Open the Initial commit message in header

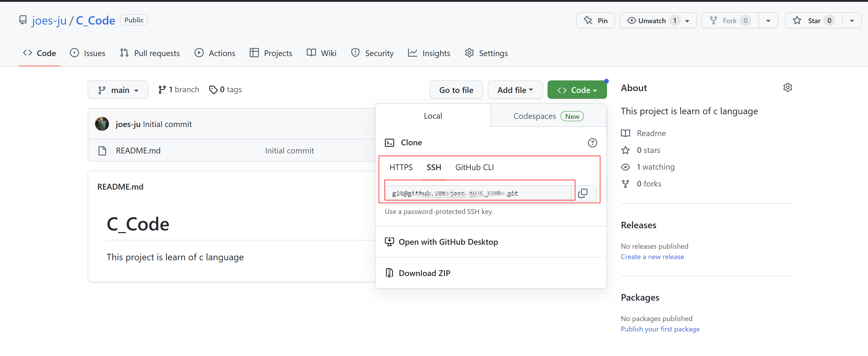(167, 124)
